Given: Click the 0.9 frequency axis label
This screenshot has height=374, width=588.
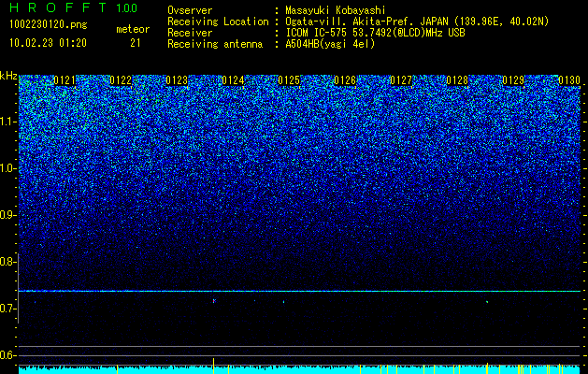Looking at the screenshot, I should pos(8,215).
